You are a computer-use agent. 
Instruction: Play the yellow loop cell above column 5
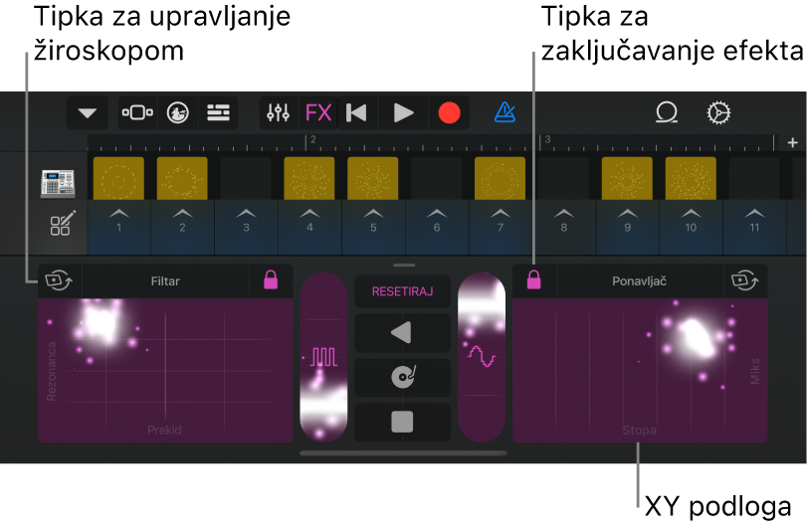(372, 179)
